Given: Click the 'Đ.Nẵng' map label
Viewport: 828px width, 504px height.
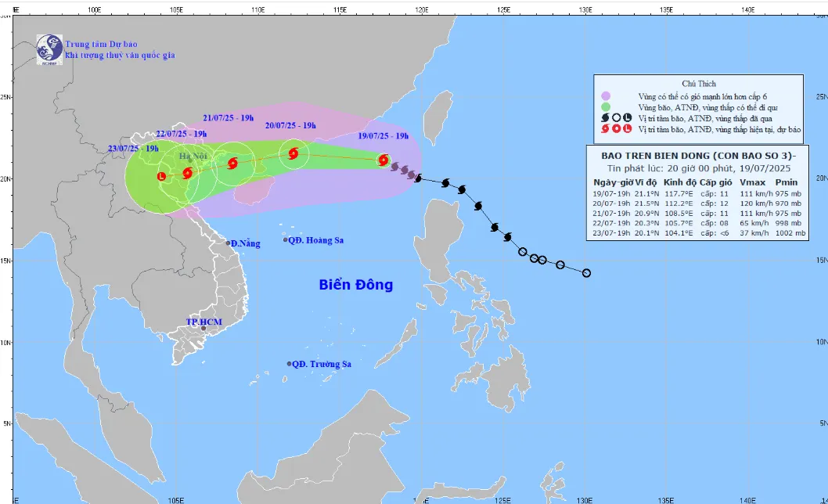Looking at the screenshot, I should [x=246, y=243].
